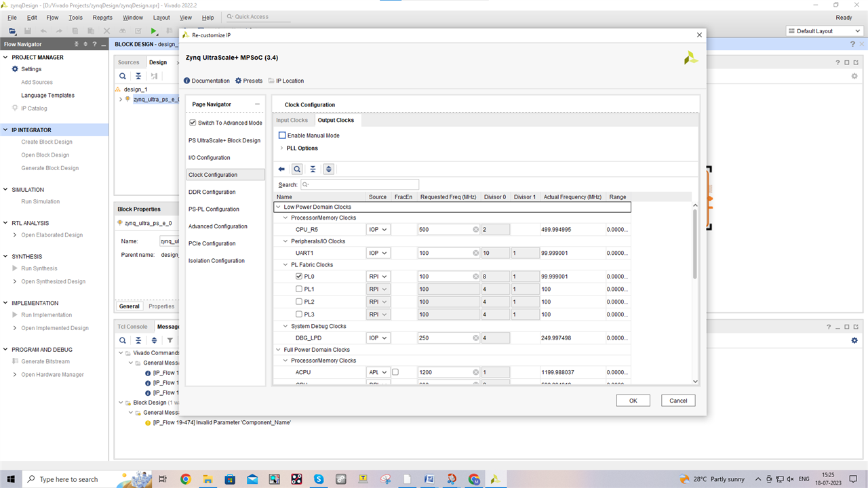868x488 pixels.
Task: Open CPU_R5 source dropdown
Action: 378,230
